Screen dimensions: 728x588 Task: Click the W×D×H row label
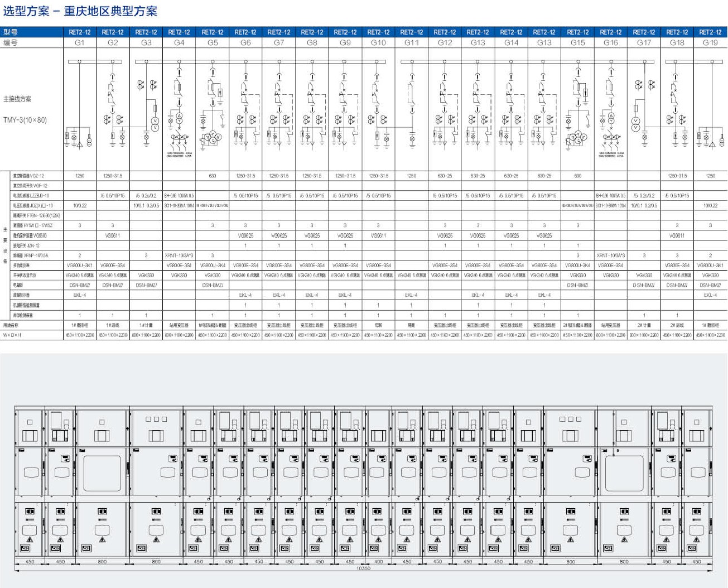12,335
